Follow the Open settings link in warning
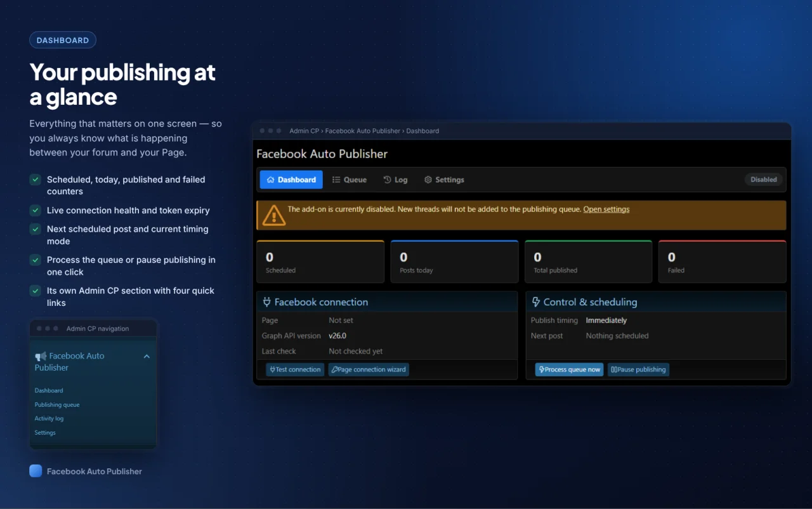Viewport: 812px width, 509px height. pos(606,209)
